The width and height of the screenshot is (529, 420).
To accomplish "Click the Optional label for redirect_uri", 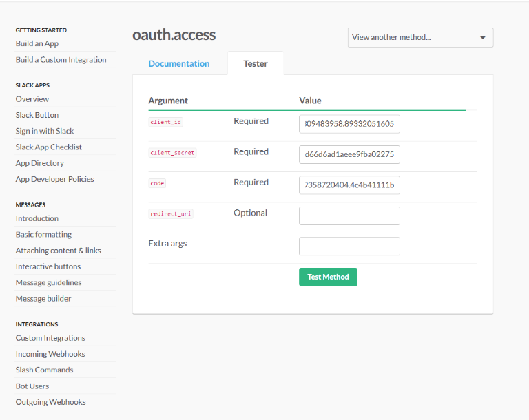I will (250, 213).
